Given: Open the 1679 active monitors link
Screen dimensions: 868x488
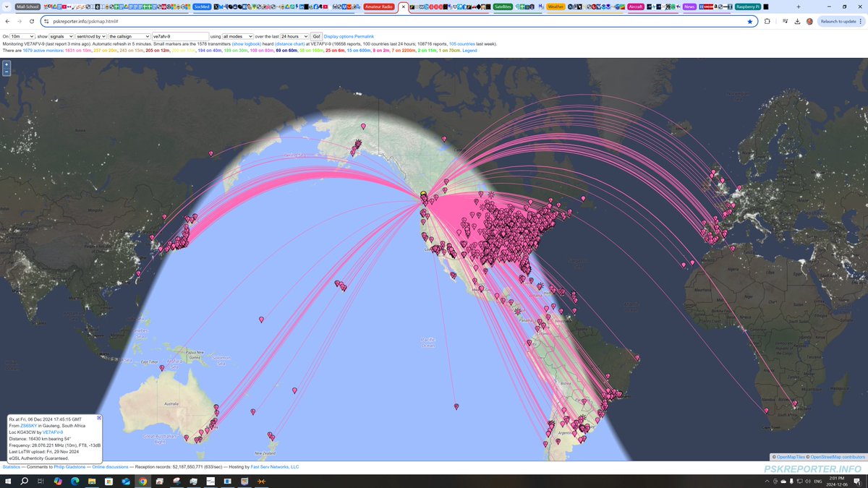Looking at the screenshot, I should [x=43, y=51].
